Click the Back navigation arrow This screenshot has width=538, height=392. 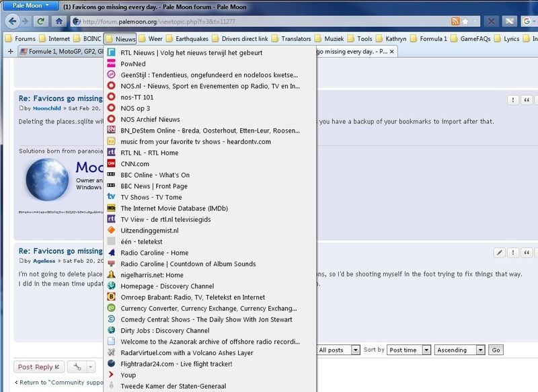point(13,22)
